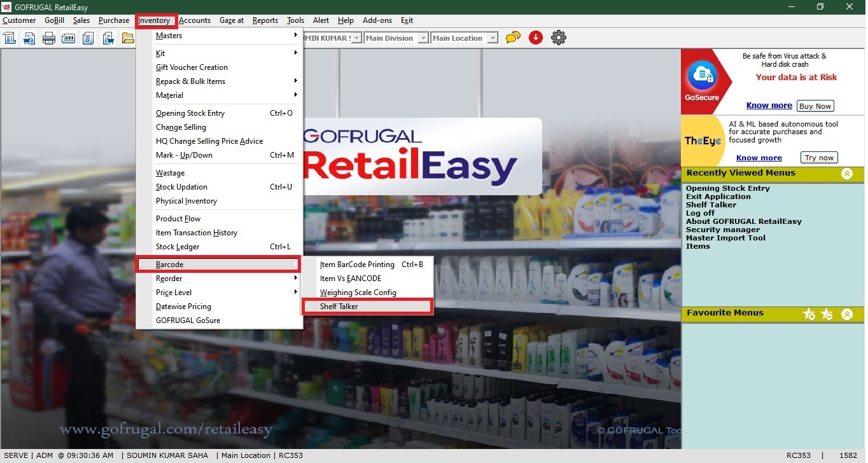The image size is (868, 463).
Task: Open Opening Stock Entry from Inventory menu
Action: tap(220, 113)
